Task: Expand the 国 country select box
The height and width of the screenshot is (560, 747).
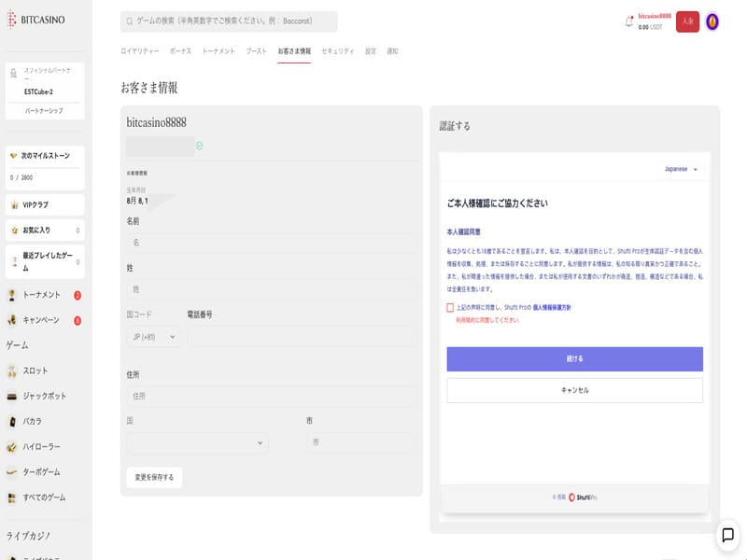Action: (x=197, y=442)
